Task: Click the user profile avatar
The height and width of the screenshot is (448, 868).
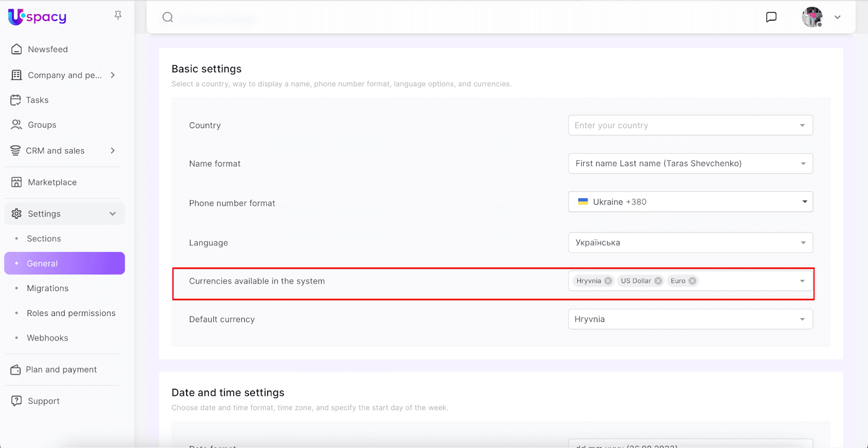Action: [812, 17]
